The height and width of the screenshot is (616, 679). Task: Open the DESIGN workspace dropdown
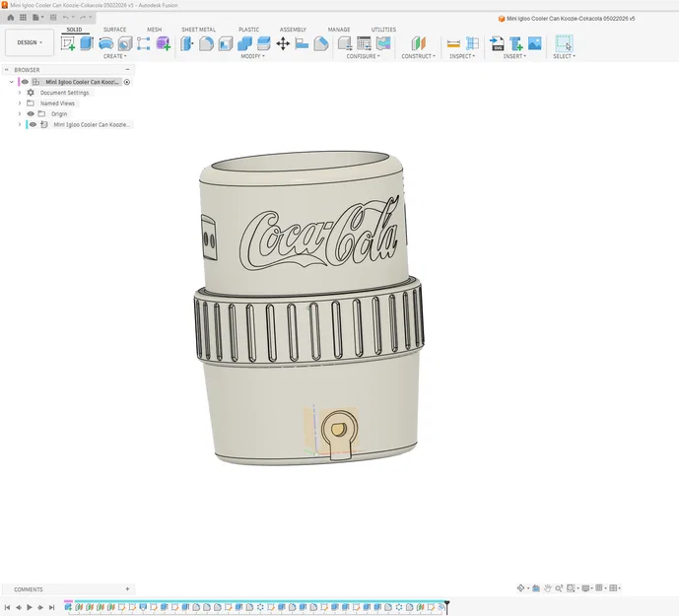pos(30,42)
